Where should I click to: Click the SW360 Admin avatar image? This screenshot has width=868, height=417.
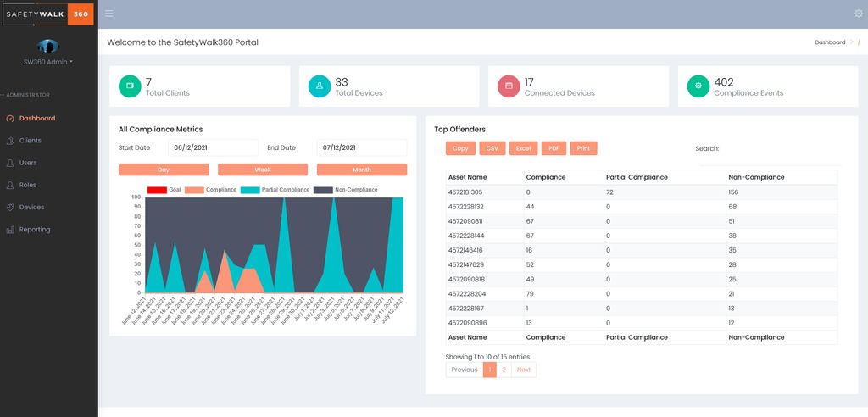coord(48,47)
